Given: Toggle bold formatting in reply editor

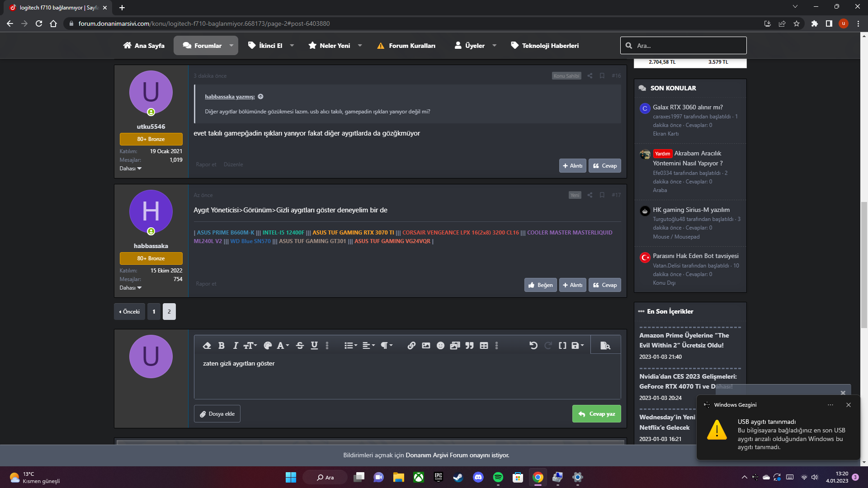Looking at the screenshot, I should tap(221, 346).
